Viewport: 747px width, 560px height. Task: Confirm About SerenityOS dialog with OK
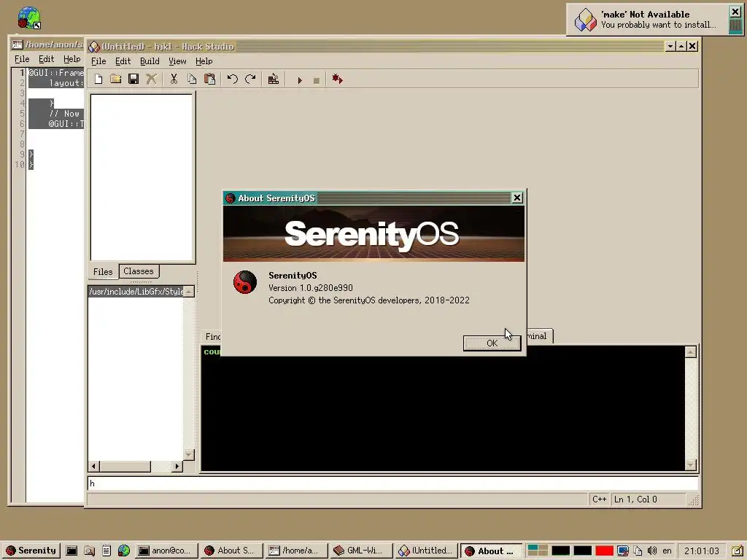(492, 343)
